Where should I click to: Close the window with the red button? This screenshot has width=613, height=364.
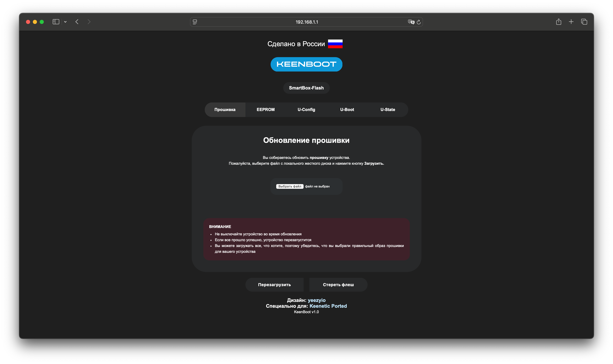coord(28,22)
